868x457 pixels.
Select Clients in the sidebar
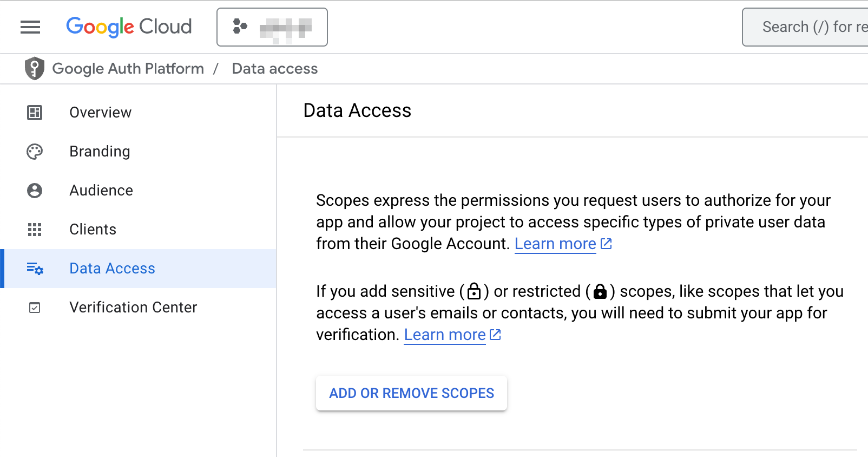point(93,230)
